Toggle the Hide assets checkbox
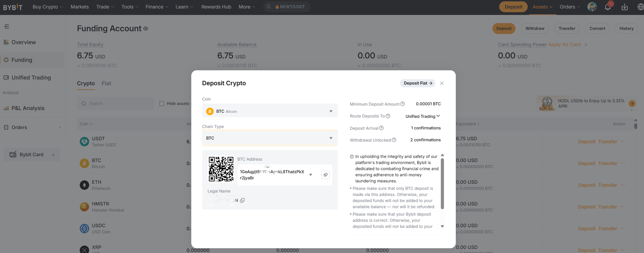 tap(162, 104)
